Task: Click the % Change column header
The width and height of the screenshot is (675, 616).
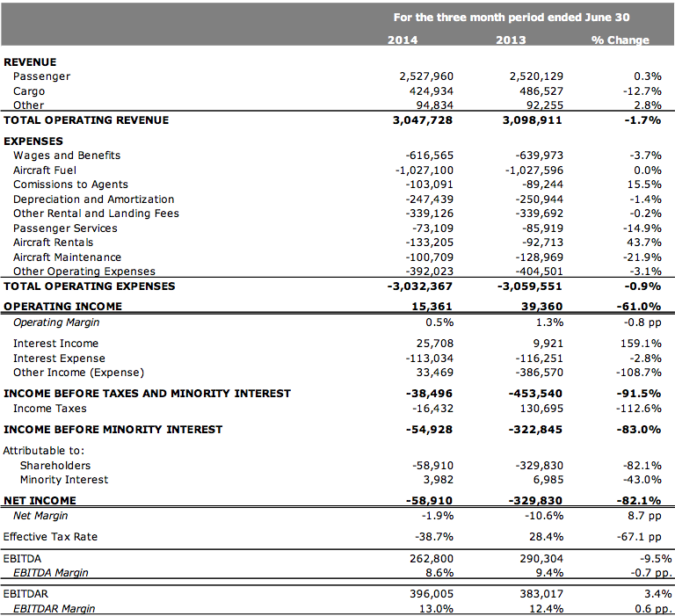Action: pyautogui.click(x=621, y=40)
